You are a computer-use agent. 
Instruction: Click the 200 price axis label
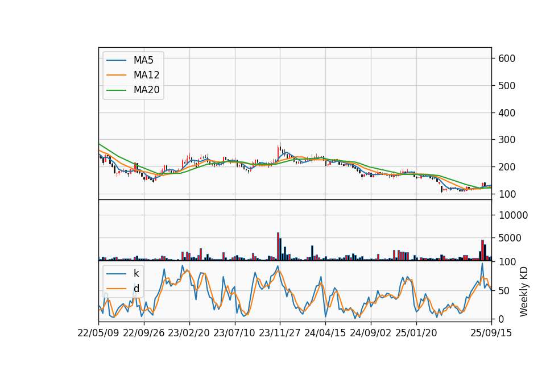(507, 167)
